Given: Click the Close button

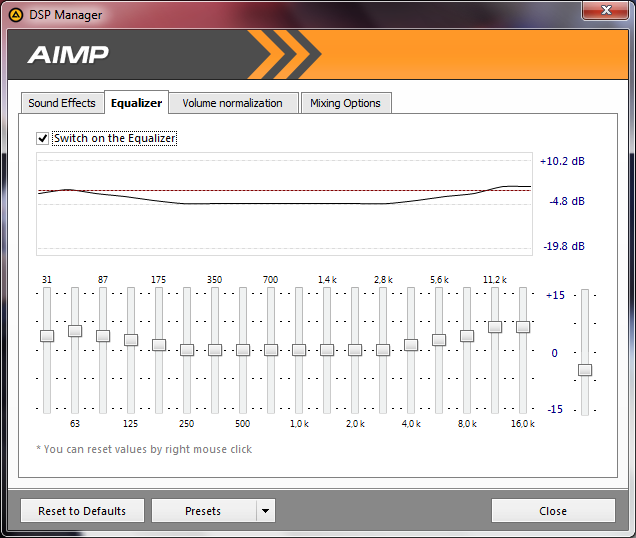Looking at the screenshot, I should pyautogui.click(x=553, y=511).
